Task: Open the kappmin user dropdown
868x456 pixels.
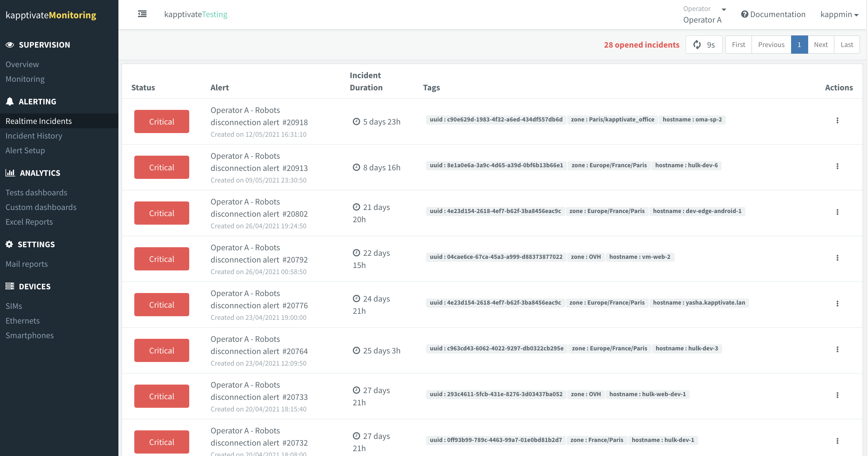Action: tap(839, 14)
